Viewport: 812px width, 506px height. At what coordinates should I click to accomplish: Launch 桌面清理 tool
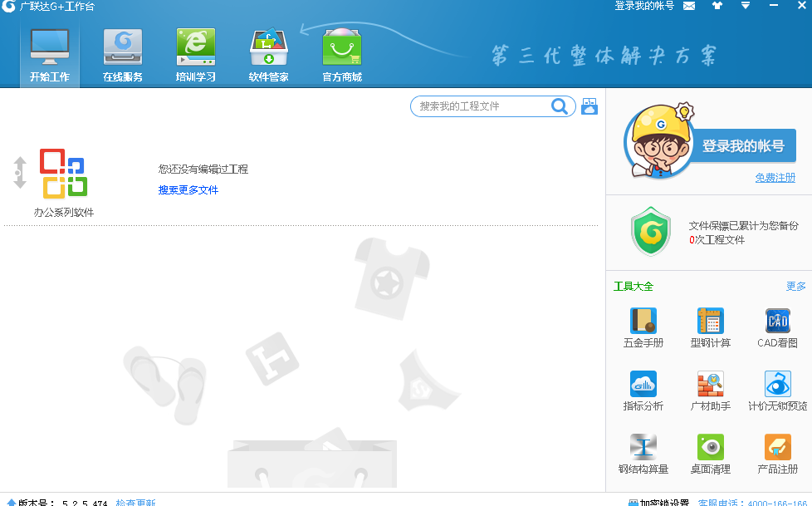(x=711, y=454)
